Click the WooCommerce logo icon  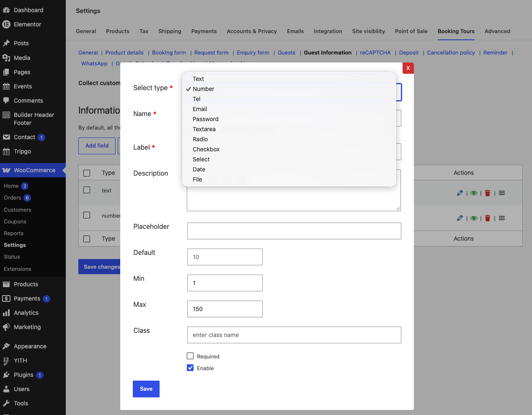tap(6, 170)
